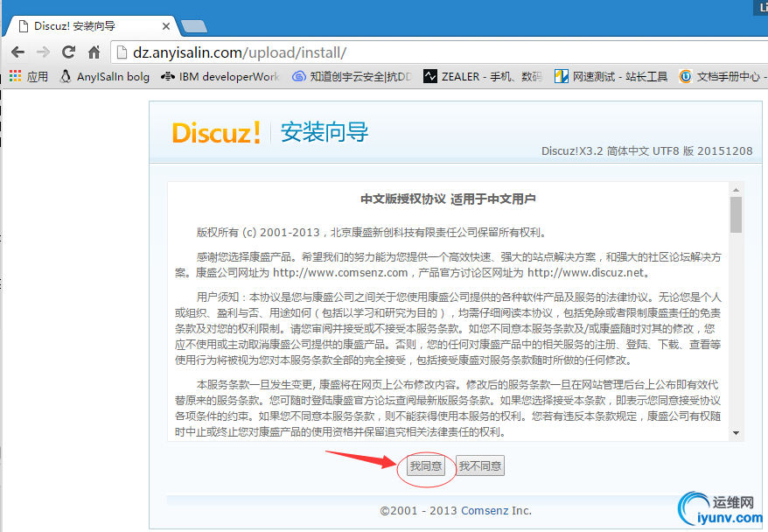Click the http://www.discuz.net URL text
768x532 pixels.
(x=585, y=272)
